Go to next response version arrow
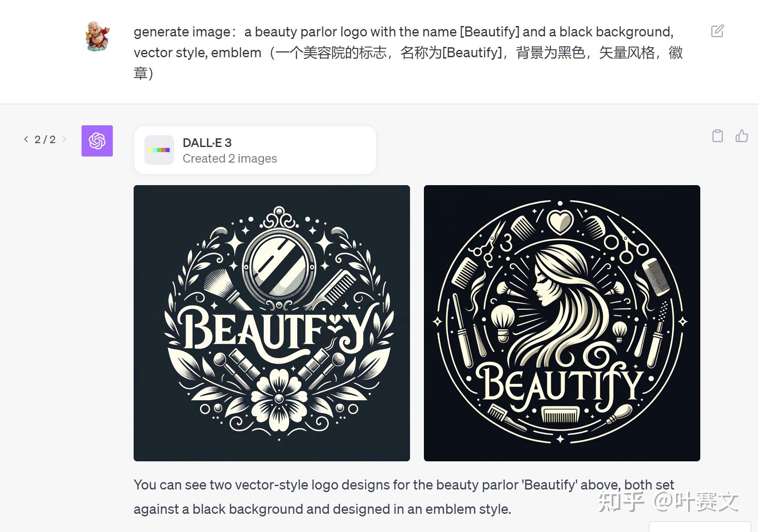This screenshot has width=758, height=532. click(64, 139)
